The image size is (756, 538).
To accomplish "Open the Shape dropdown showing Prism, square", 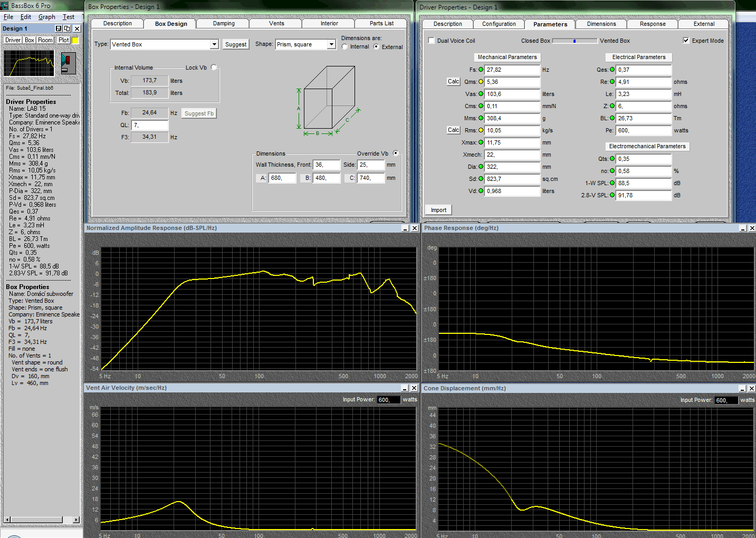I will click(x=331, y=44).
